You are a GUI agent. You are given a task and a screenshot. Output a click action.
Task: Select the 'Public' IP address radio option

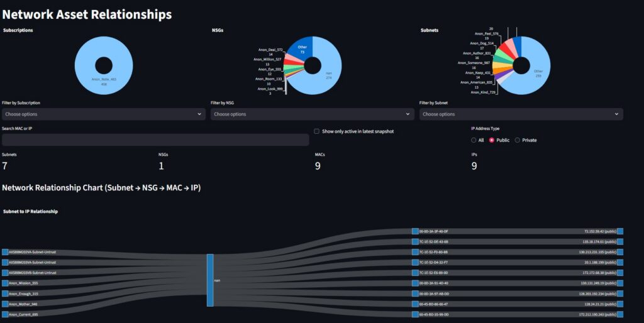[492, 140]
